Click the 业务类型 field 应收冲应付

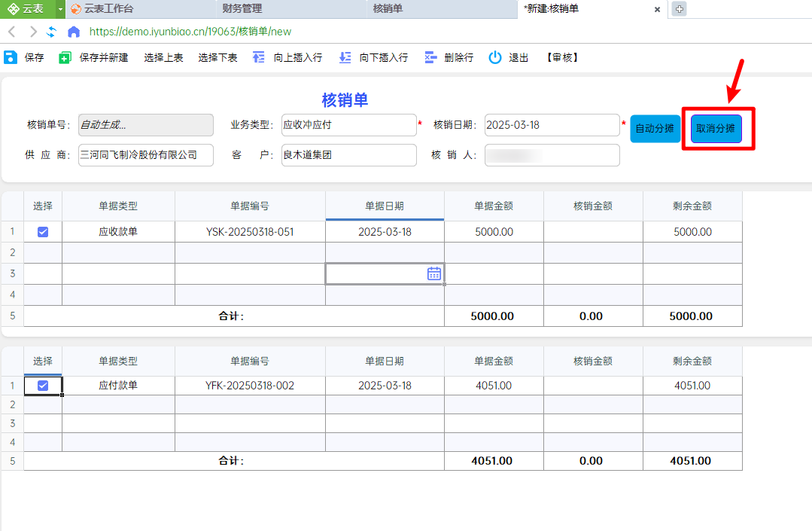coord(349,125)
